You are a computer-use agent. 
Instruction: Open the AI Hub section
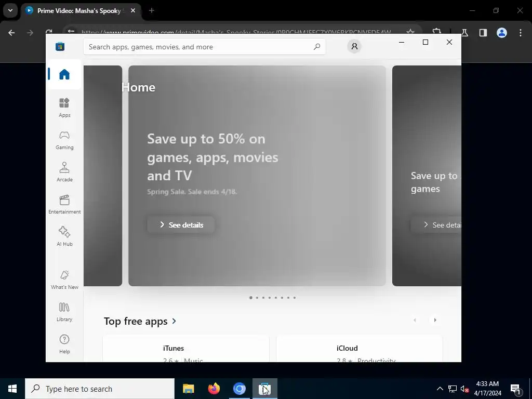click(x=64, y=236)
